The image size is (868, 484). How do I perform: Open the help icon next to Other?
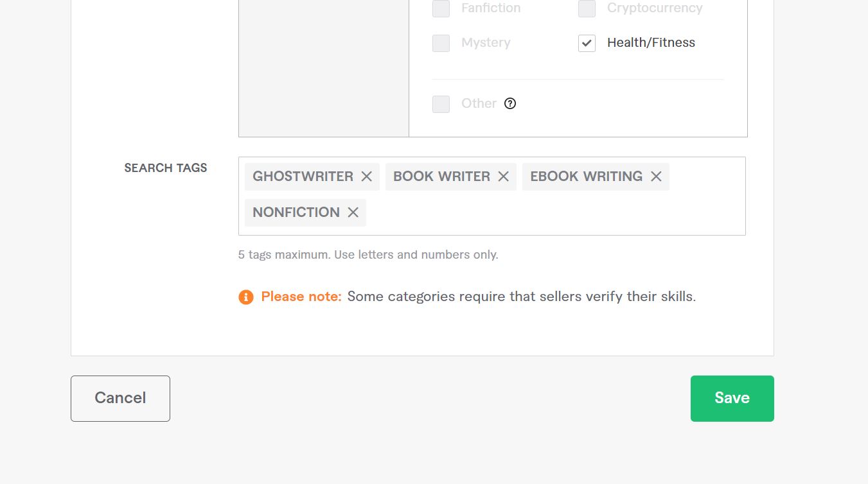[510, 103]
